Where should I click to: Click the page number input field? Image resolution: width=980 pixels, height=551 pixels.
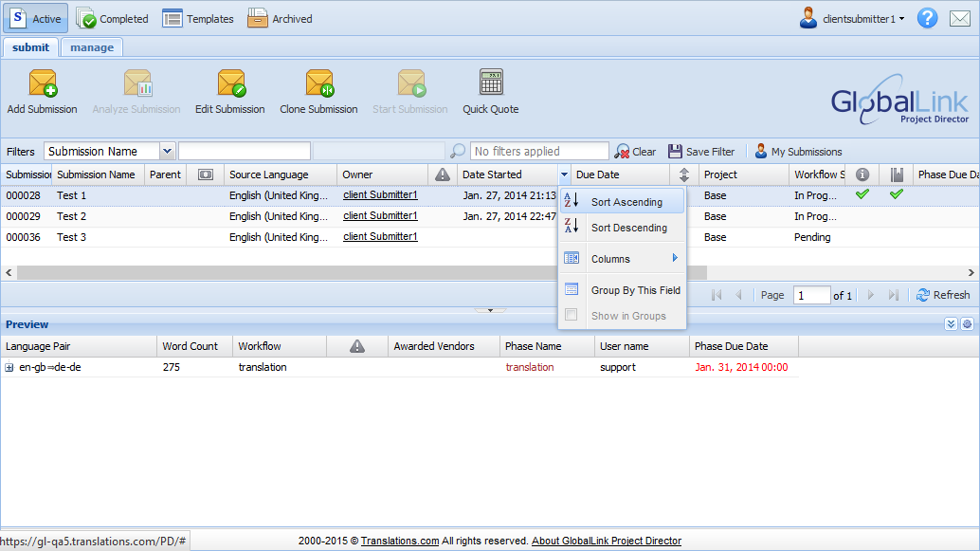pyautogui.click(x=811, y=295)
